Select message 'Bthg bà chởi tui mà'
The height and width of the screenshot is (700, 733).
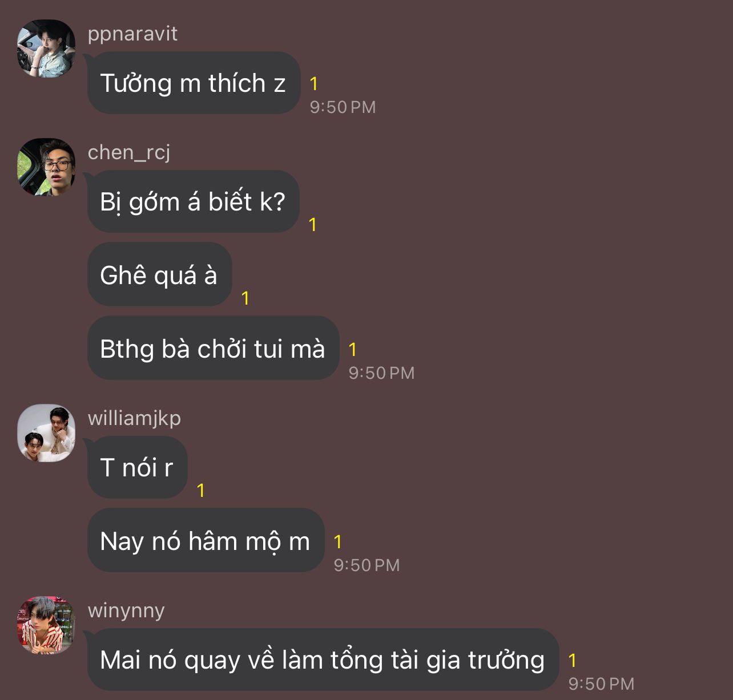coord(213,349)
